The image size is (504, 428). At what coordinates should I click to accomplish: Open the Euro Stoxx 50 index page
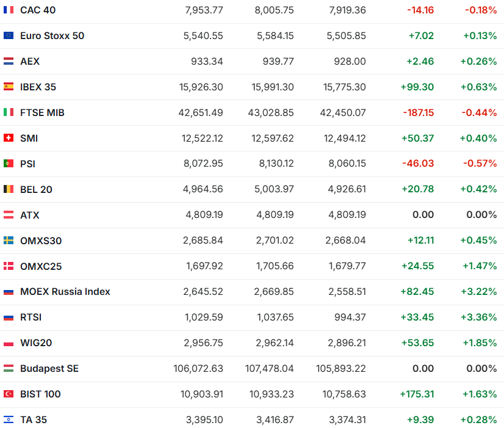52,35
